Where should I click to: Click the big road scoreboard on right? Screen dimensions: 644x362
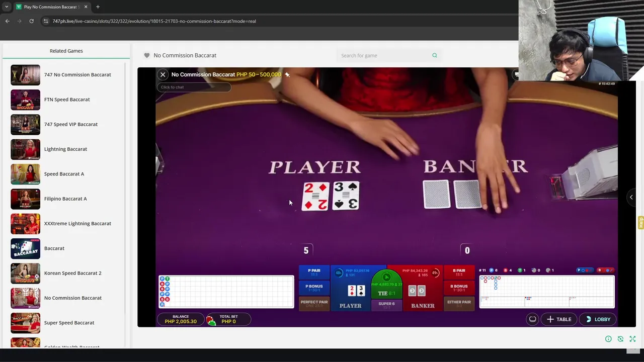tap(547, 292)
